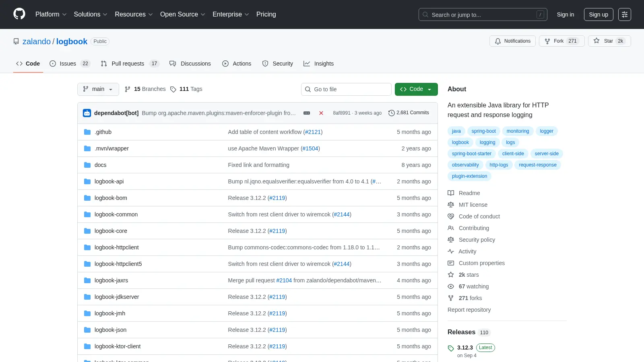Select the observability topic tag
The image size is (644, 362).
(x=465, y=165)
